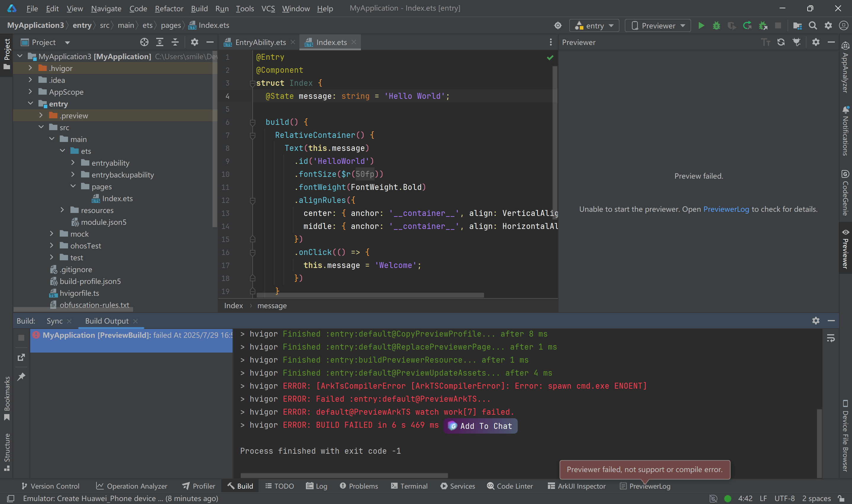Image resolution: width=852 pixels, height=504 pixels.
Task: Expand the ohosTest folder
Action: [x=51, y=245]
